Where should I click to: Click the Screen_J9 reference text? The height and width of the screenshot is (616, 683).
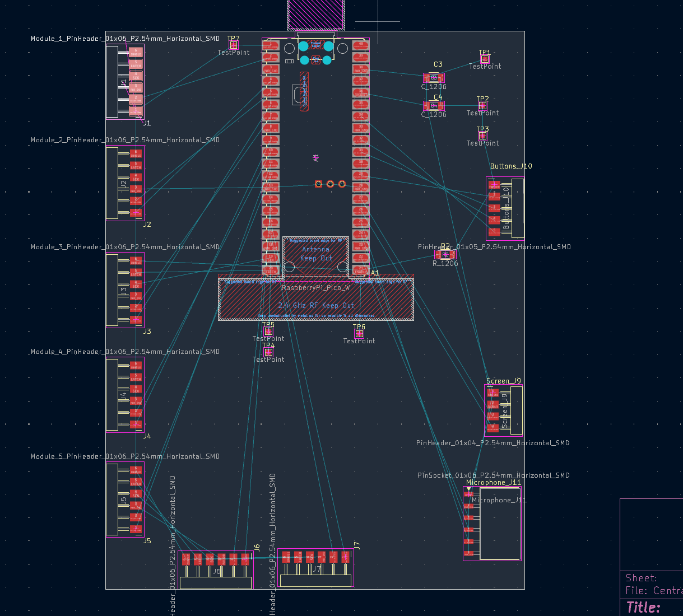click(x=504, y=381)
